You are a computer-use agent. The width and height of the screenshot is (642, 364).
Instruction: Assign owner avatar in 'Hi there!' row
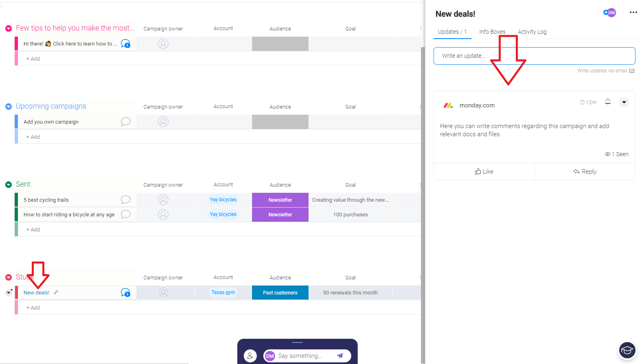163,44
